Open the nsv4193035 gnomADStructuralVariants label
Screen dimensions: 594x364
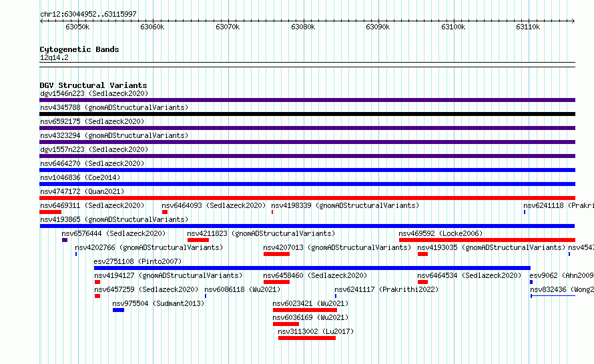[491, 247]
